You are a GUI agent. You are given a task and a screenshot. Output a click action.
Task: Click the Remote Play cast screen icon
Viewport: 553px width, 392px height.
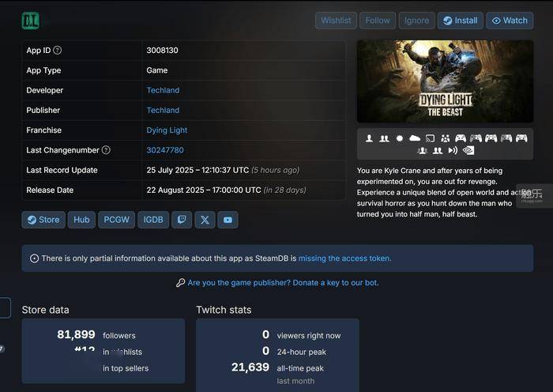[430, 138]
